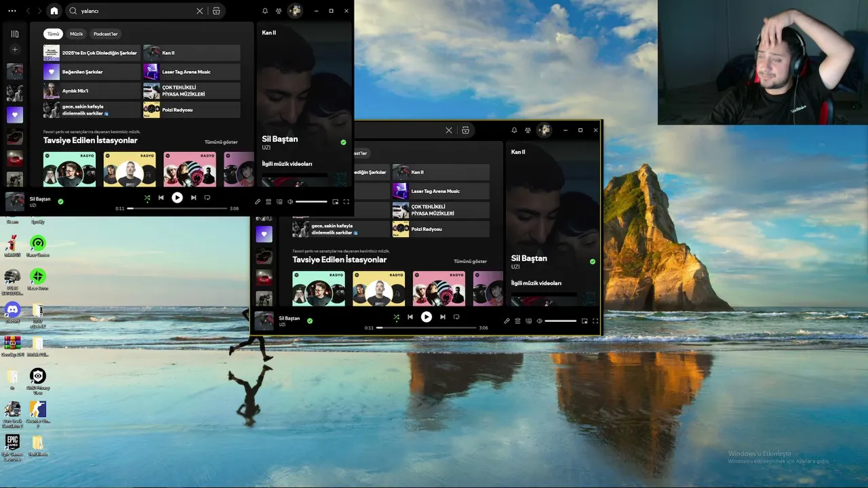Open the green radio station card in the top-left window
868x488 pixels.
click(x=70, y=169)
